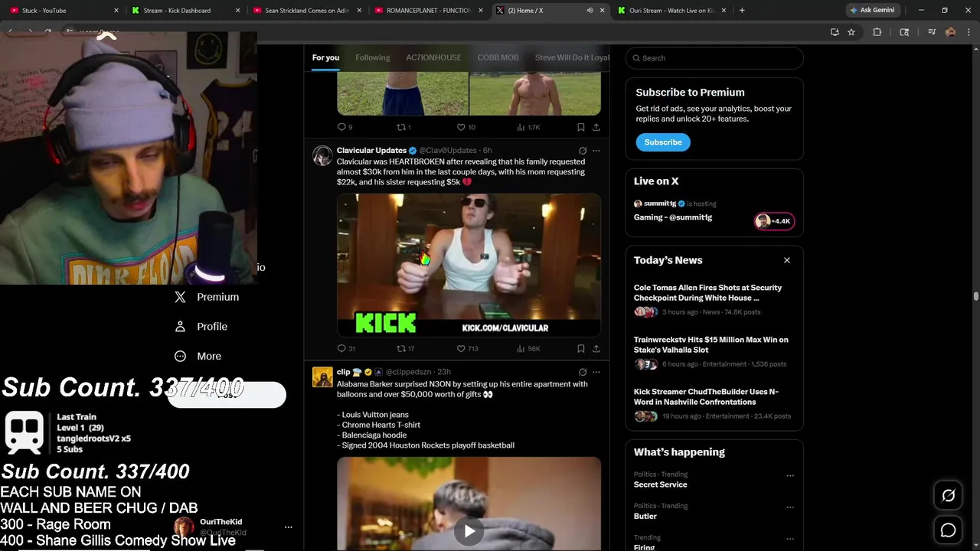
Task: Open a new browser tab
Action: click(x=742, y=11)
